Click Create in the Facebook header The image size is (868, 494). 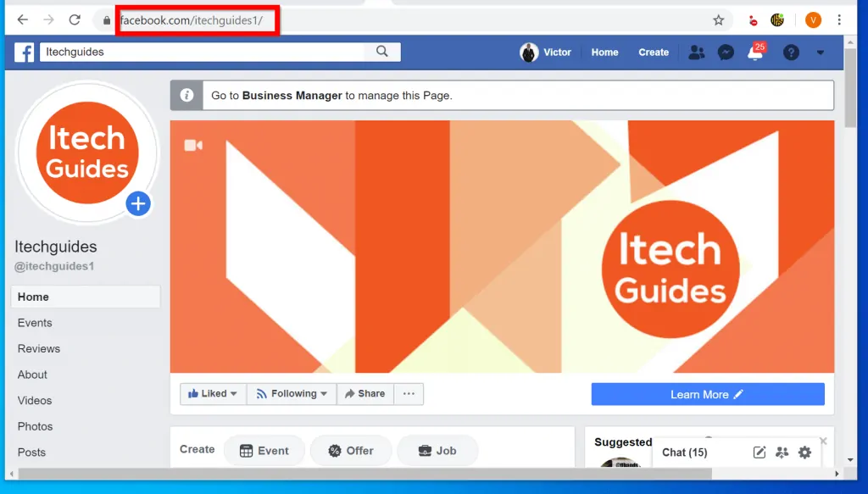tap(654, 53)
